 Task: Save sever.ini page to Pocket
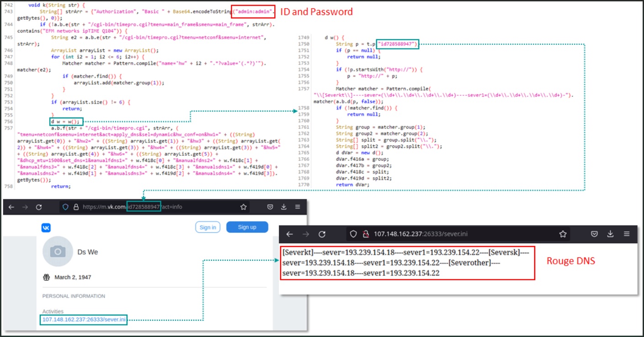(594, 234)
